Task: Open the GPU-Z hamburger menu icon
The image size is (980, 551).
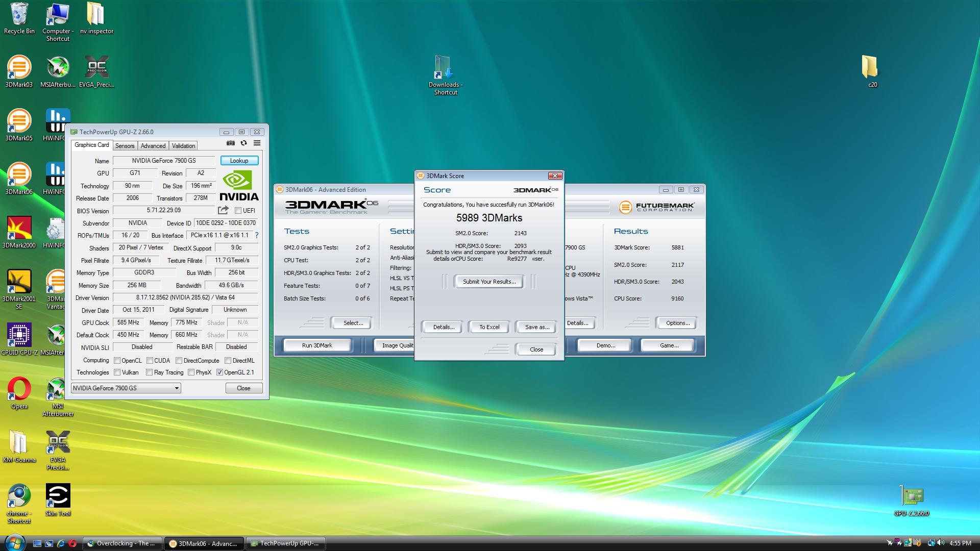Action: 257,143
